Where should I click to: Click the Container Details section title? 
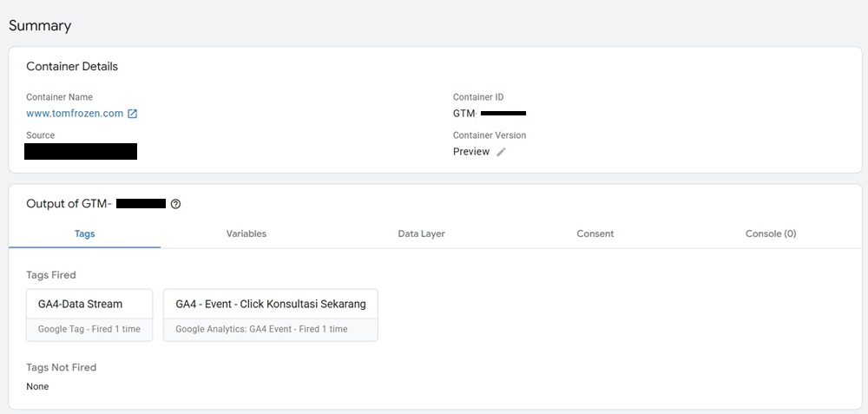tap(72, 67)
